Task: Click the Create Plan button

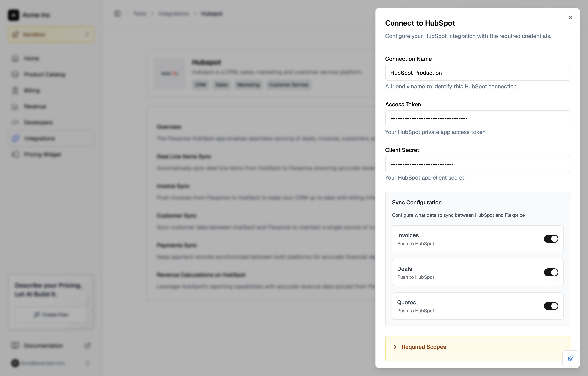Action: [x=51, y=314]
